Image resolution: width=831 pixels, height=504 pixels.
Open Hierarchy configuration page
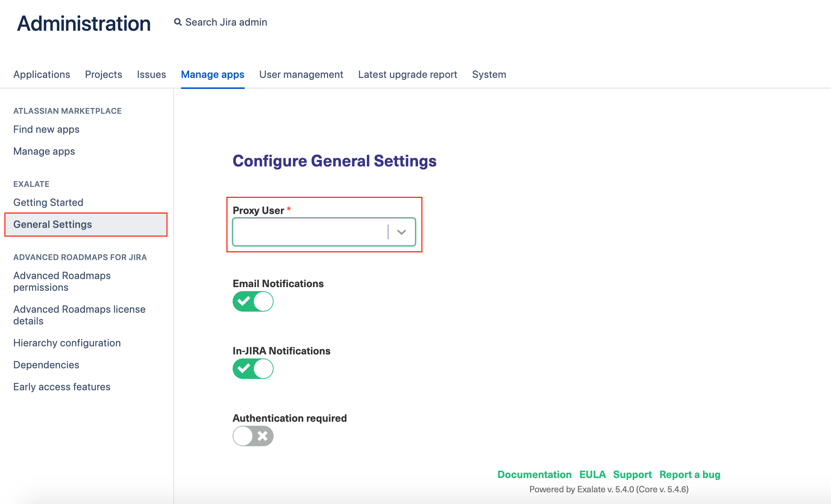[67, 343]
